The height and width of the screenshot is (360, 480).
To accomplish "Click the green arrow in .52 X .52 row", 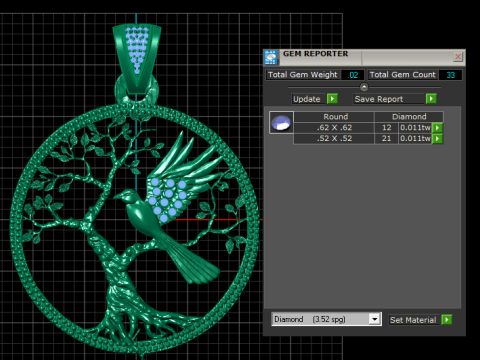I will click(x=437, y=138).
